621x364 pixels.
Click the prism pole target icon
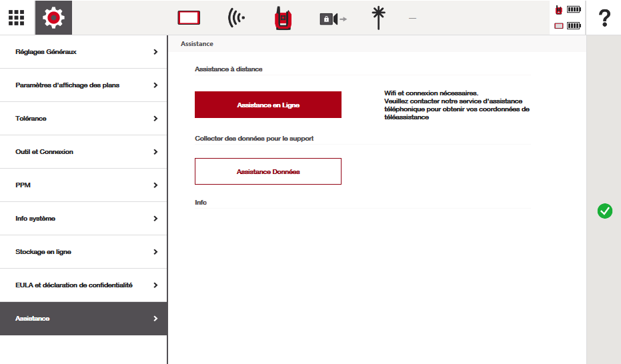[x=379, y=18]
